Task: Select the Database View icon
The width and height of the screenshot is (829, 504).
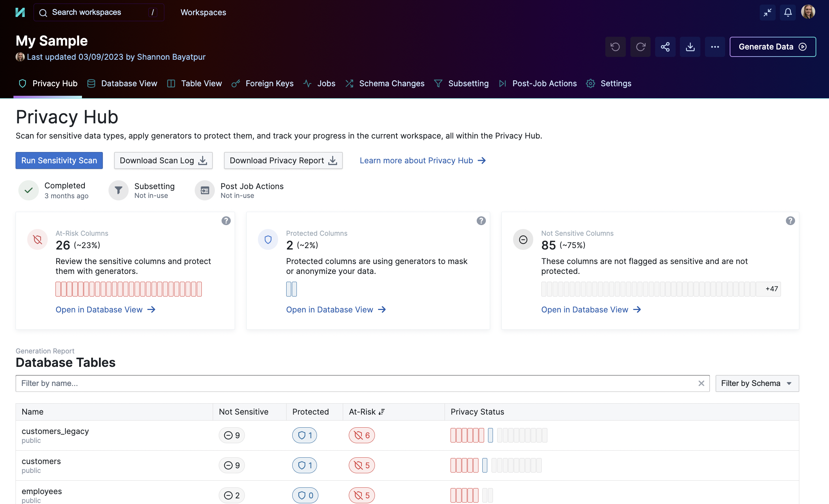Action: point(91,83)
